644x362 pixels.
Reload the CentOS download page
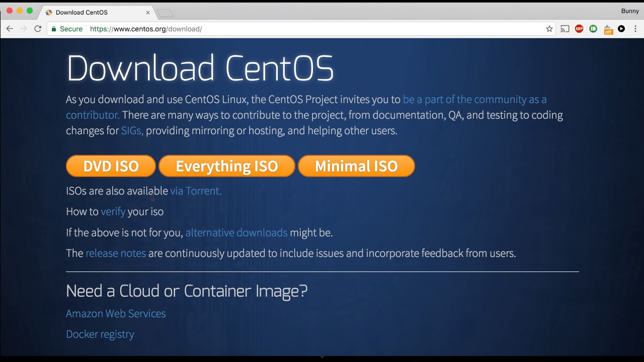(x=38, y=29)
